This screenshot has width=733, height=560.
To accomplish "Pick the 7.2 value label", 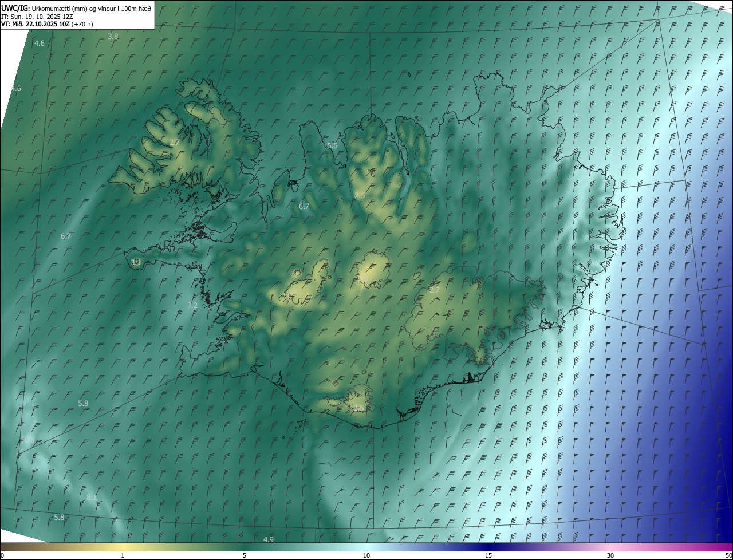I will [x=192, y=305].
